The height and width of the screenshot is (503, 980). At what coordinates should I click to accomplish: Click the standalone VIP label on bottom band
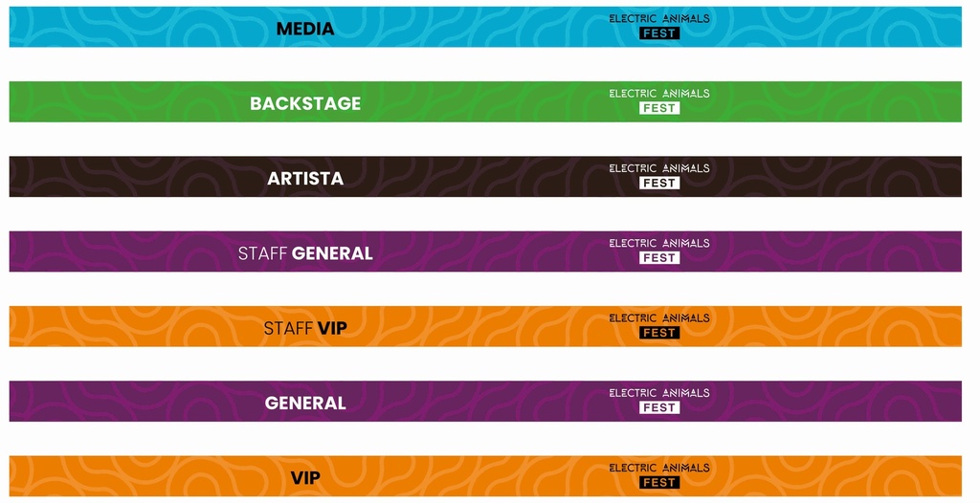point(305,478)
